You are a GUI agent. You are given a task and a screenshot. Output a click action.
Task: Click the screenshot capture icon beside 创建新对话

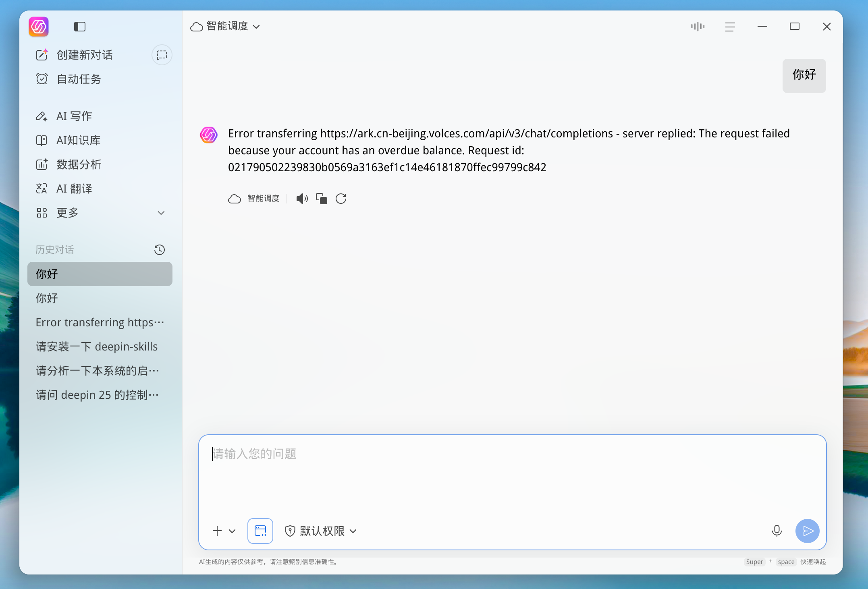pos(162,55)
